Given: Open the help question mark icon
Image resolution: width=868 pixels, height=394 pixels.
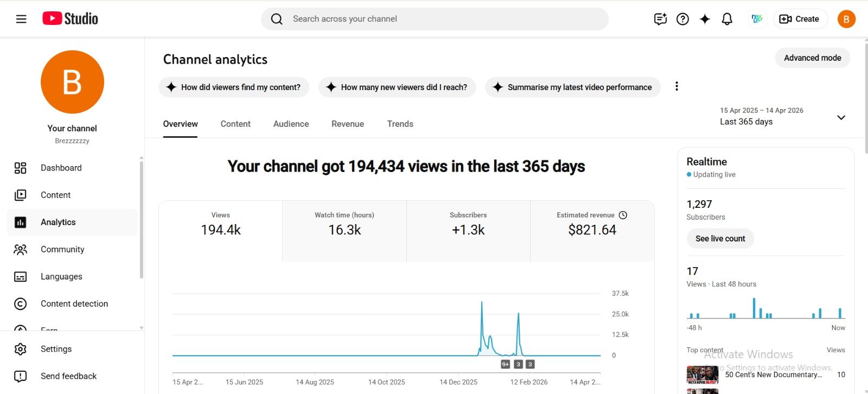Looking at the screenshot, I should point(682,19).
